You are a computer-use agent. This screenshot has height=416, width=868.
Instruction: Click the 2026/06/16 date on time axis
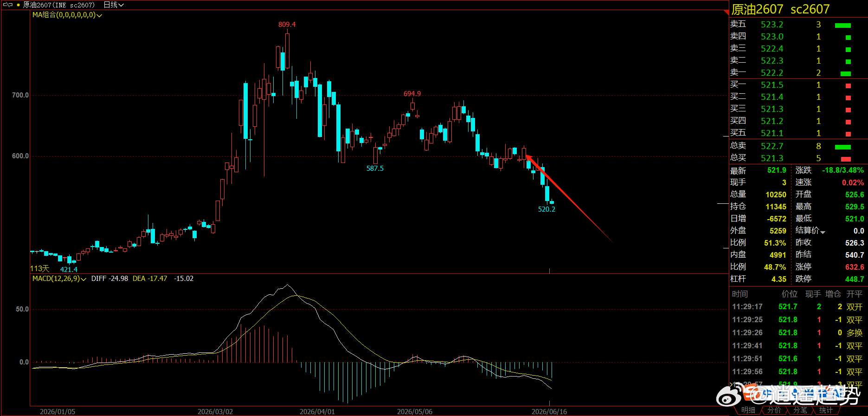tap(549, 412)
